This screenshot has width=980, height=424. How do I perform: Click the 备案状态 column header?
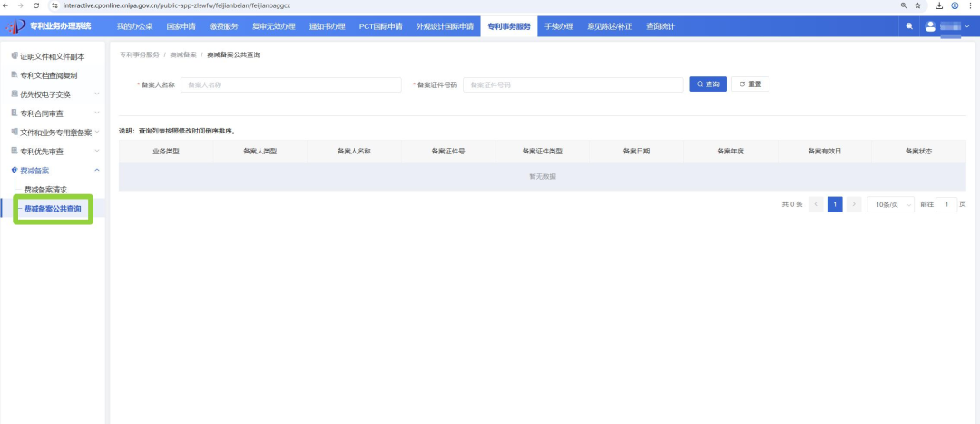(918, 152)
